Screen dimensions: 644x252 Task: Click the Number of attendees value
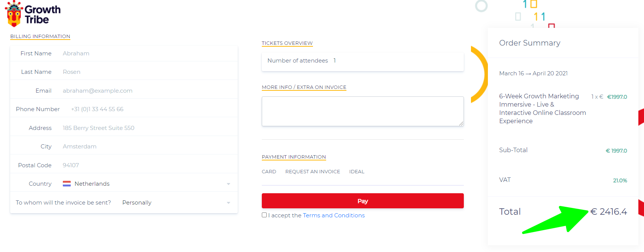click(334, 61)
